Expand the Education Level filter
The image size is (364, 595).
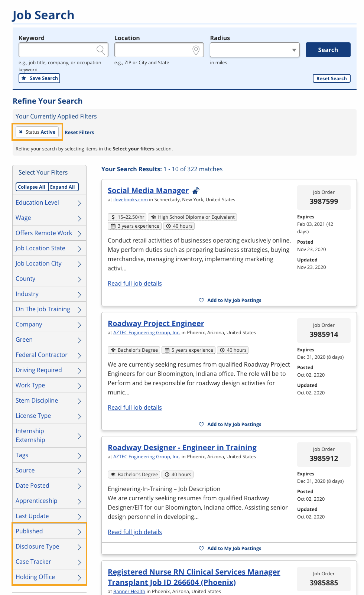click(49, 203)
